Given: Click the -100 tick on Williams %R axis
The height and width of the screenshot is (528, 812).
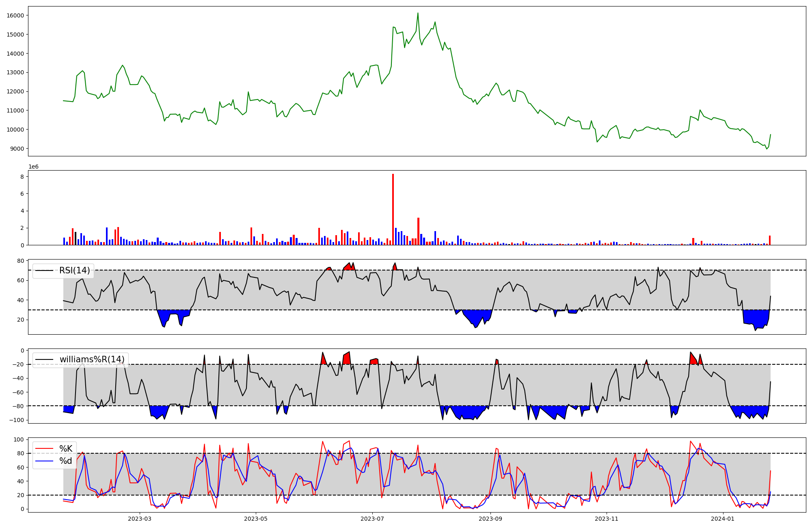Looking at the screenshot, I should click(17, 420).
